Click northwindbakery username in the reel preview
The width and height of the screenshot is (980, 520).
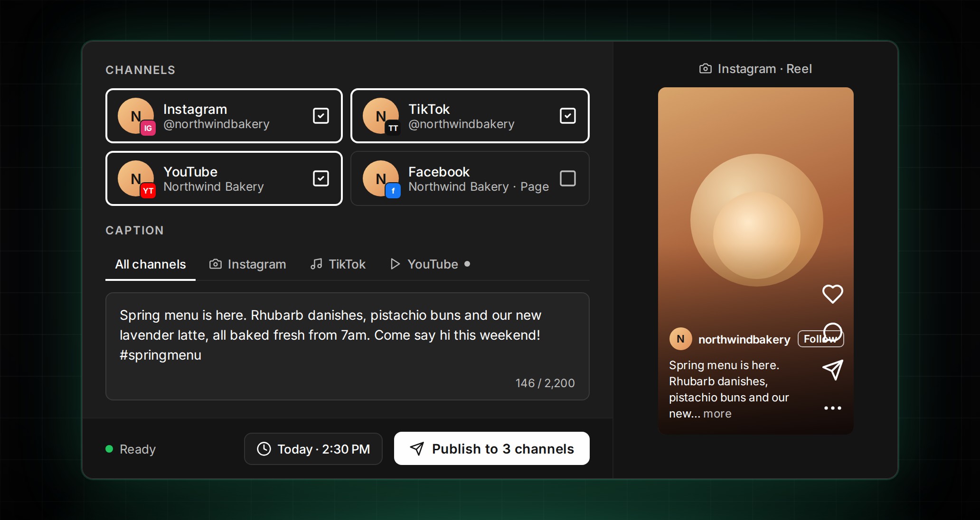tap(744, 340)
